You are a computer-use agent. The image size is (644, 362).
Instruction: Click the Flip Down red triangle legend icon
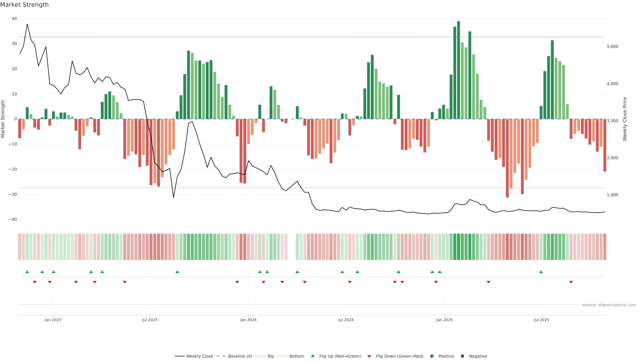point(369,356)
